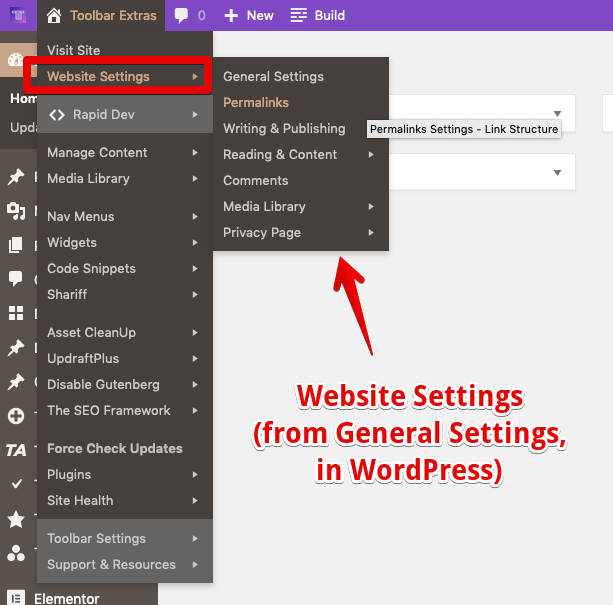The height and width of the screenshot is (605, 613).
Task: Open General Settings submenu entry
Action: (273, 77)
